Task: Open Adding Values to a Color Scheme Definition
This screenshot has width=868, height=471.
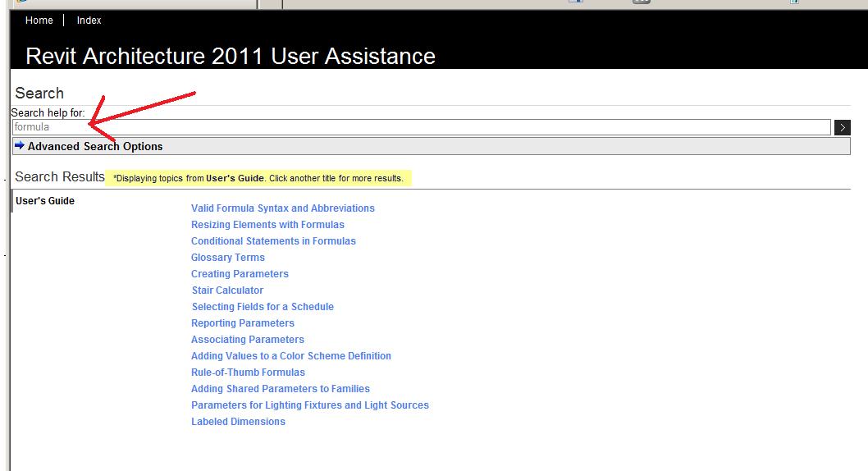Action: click(291, 356)
